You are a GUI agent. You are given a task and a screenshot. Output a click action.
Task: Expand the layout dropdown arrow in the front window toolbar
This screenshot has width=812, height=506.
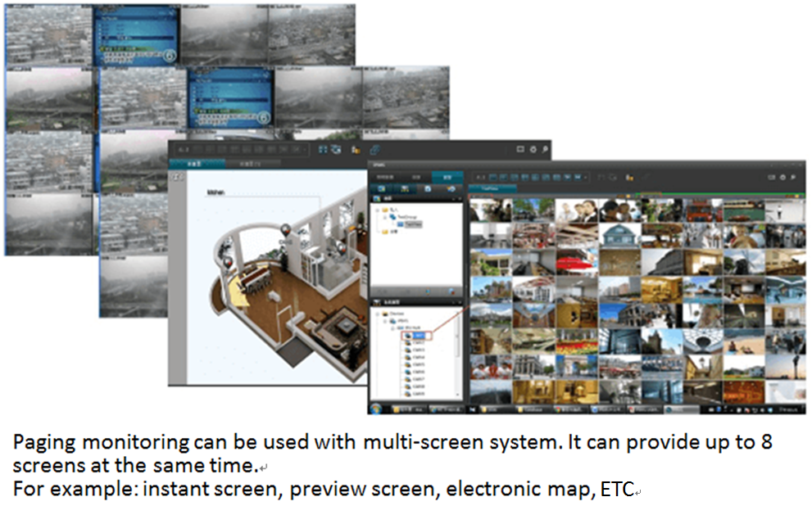(586, 178)
